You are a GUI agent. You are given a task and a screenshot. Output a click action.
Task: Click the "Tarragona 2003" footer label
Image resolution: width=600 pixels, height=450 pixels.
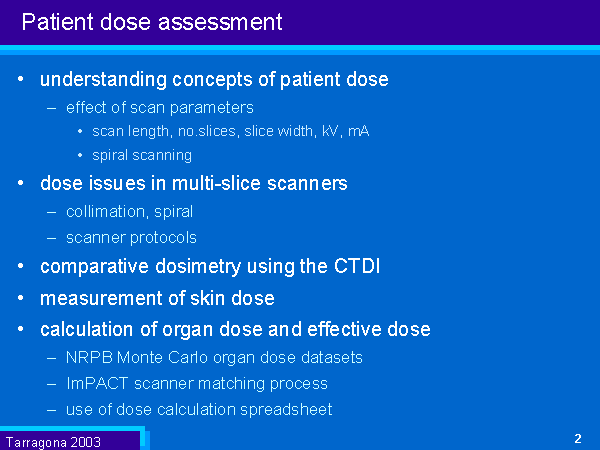pos(53,441)
